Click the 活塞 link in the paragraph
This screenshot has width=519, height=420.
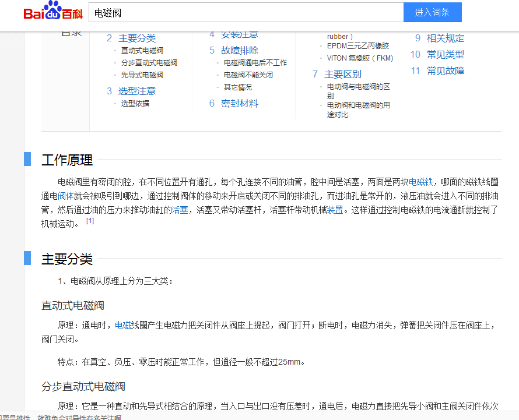pos(180,210)
